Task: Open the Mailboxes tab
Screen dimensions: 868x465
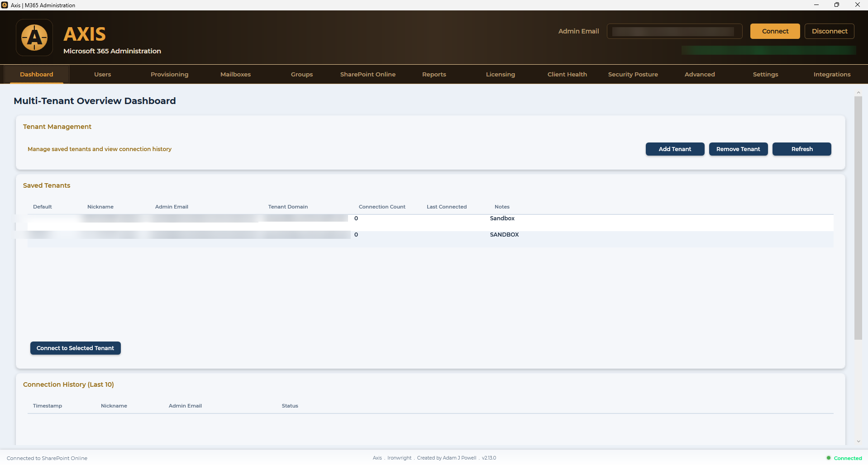Action: click(235, 75)
